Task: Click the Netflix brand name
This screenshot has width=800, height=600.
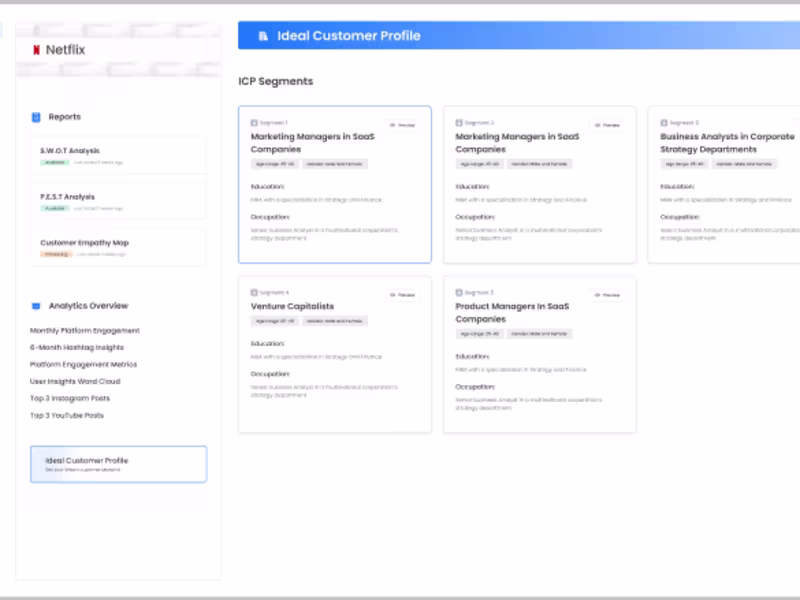Action: click(x=65, y=49)
